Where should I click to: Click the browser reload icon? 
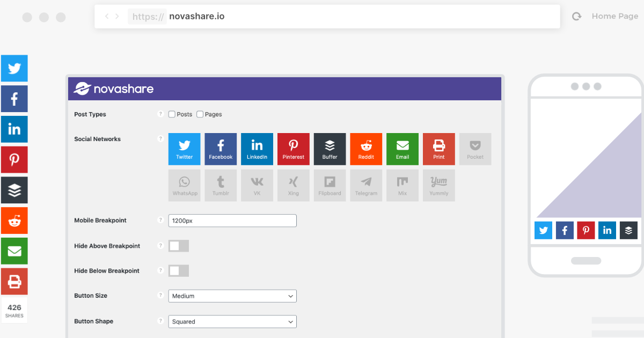click(x=577, y=17)
